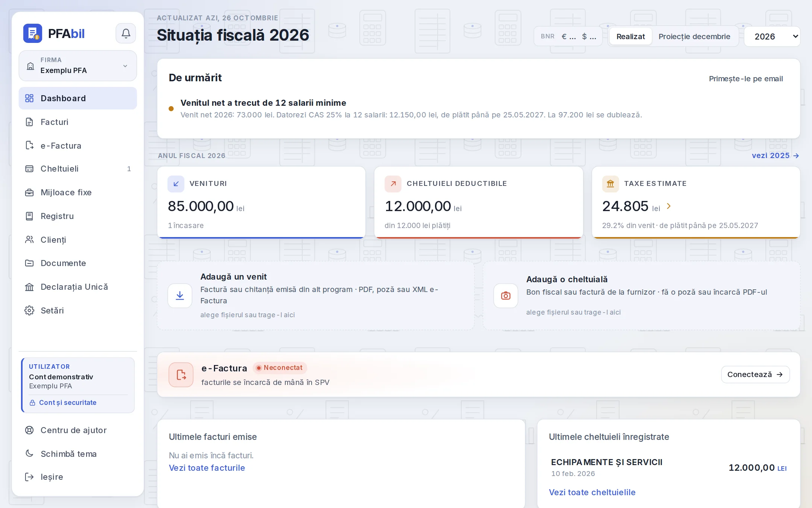Click the Taxe estimate bank icon
The height and width of the screenshot is (508, 812).
coord(611,184)
